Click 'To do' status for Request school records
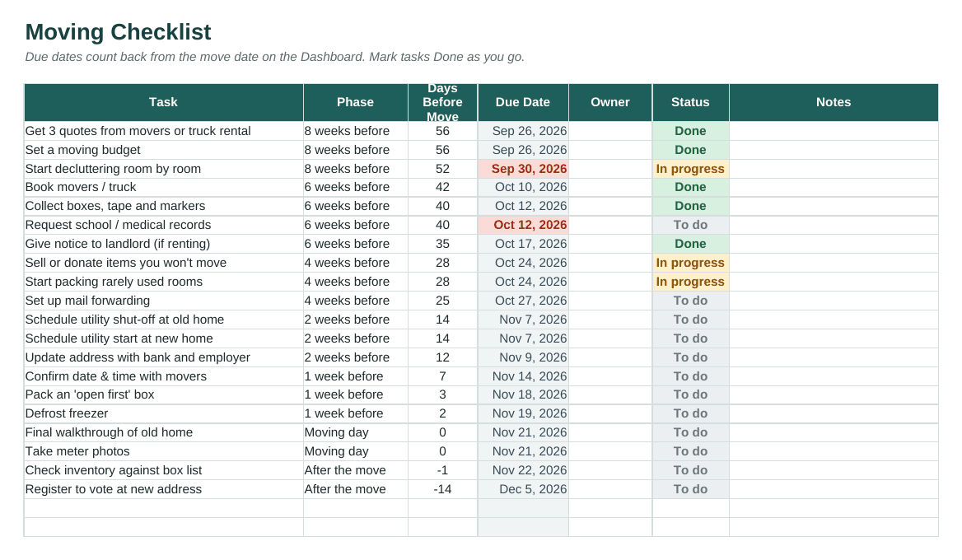962x560 pixels. click(x=690, y=225)
